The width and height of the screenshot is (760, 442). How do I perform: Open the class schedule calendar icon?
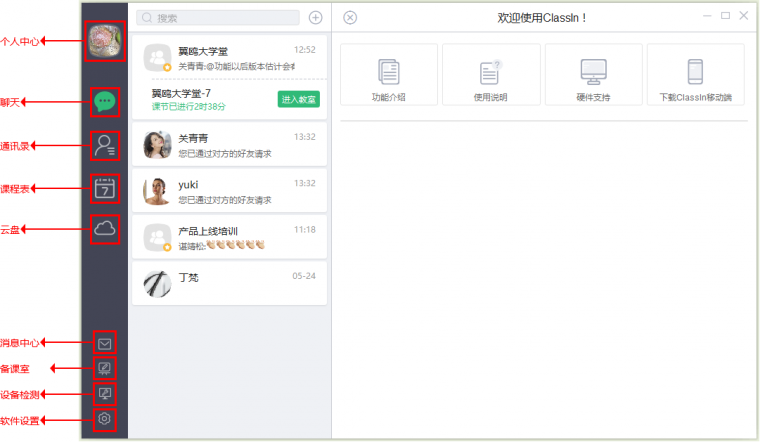coord(105,188)
